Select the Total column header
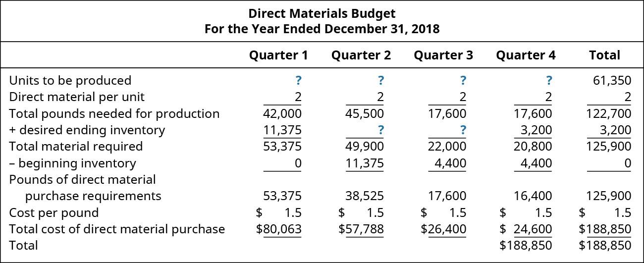 pos(604,55)
